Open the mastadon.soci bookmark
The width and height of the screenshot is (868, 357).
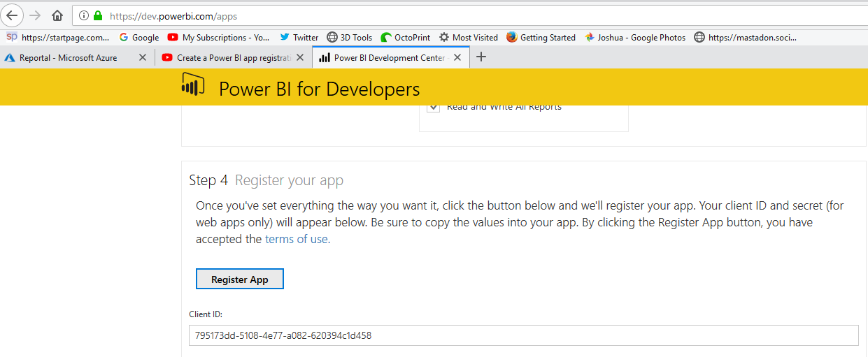(745, 38)
